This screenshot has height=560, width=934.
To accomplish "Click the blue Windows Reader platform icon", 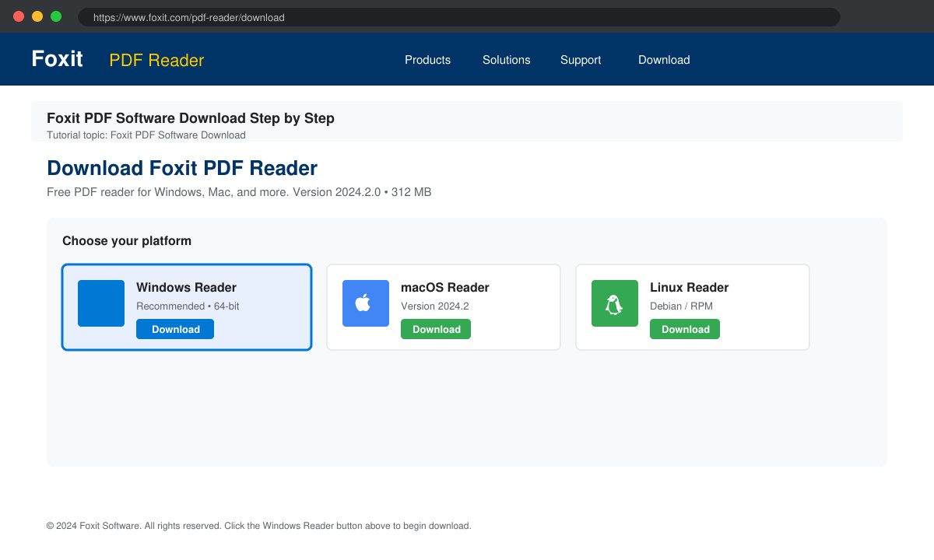I will coord(101,303).
